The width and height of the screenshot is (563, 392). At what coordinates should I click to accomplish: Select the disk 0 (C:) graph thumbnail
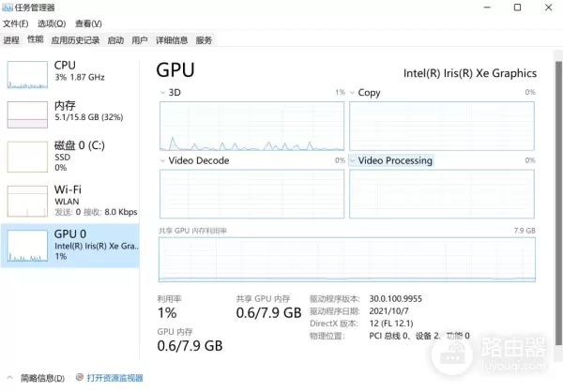27,156
